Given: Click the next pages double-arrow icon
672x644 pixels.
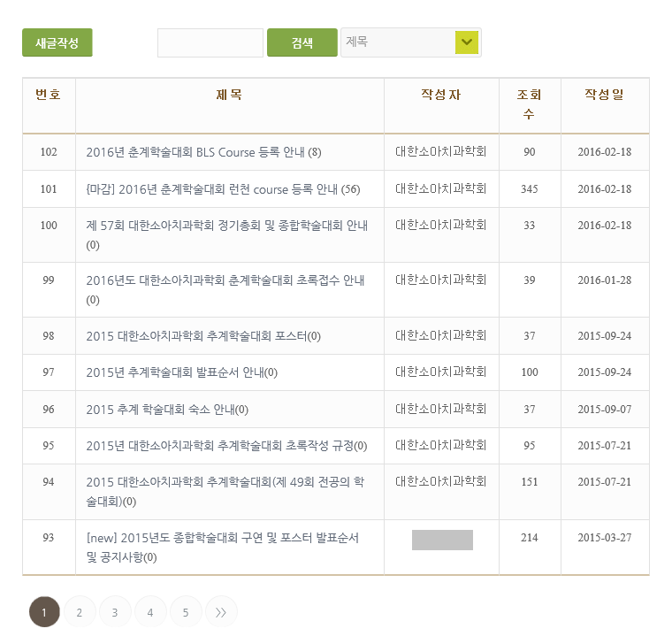Looking at the screenshot, I should (x=221, y=612).
